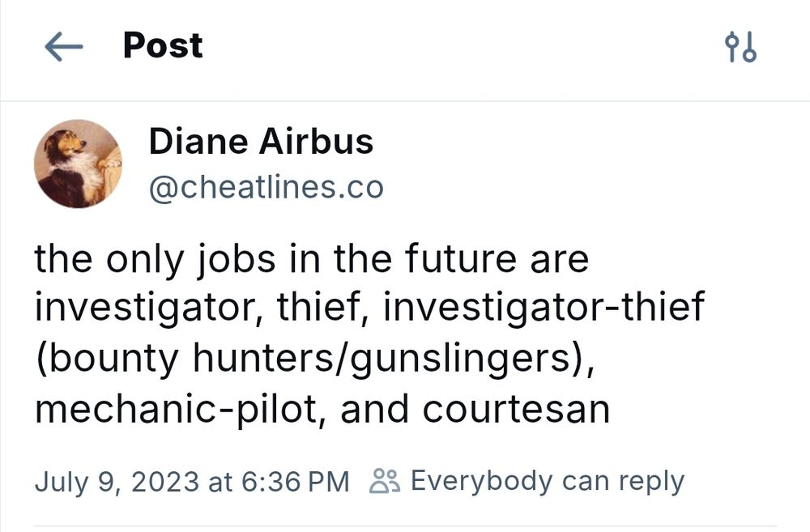Viewport: 810px width, 532px height.
Task: Open Diane Airbus's profile picture
Action: pos(77,164)
